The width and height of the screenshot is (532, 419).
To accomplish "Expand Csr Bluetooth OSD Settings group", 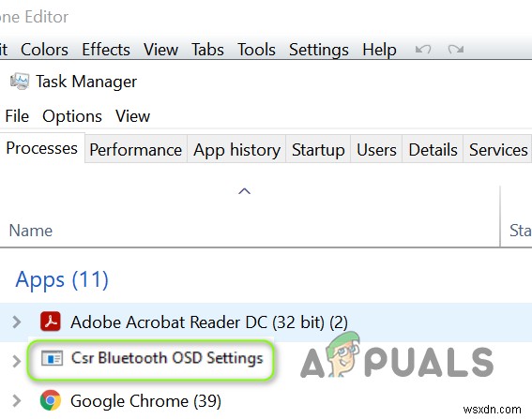I will tap(16, 361).
